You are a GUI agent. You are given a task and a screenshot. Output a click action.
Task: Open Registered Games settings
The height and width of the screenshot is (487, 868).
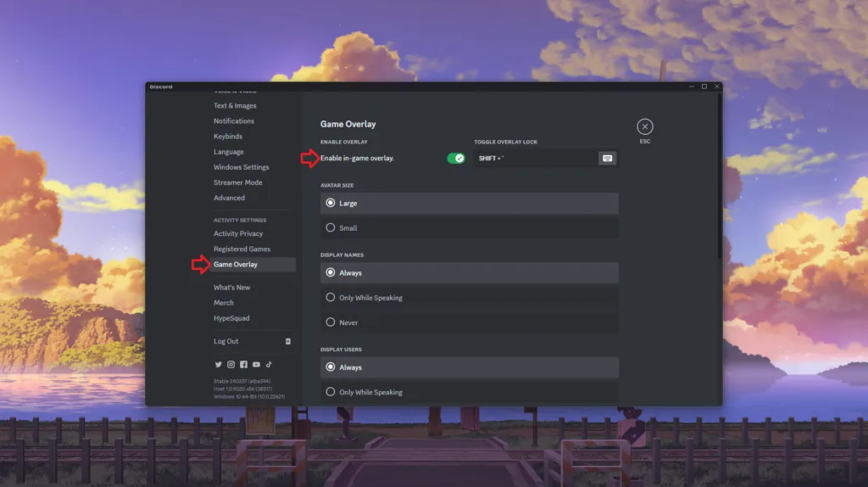(x=242, y=249)
